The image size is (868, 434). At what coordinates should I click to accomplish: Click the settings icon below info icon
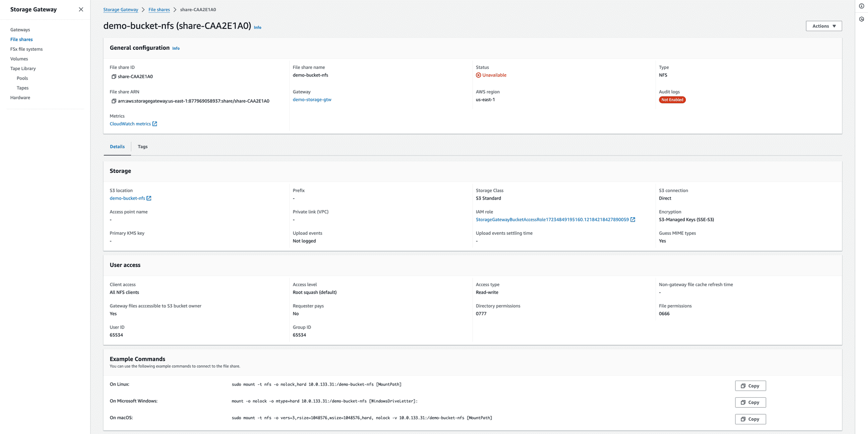861,19
